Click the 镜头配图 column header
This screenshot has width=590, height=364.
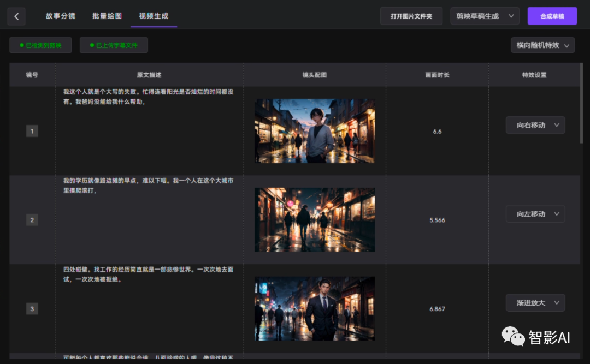tap(315, 75)
